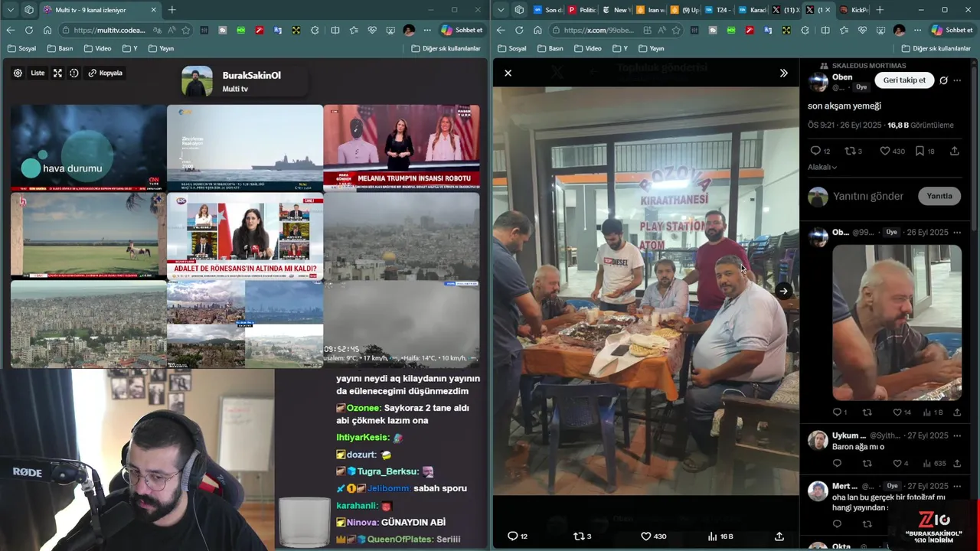Viewport: 980px width, 551px height.
Task: Open Extensions puzzle icon in left browser
Action: [315, 31]
